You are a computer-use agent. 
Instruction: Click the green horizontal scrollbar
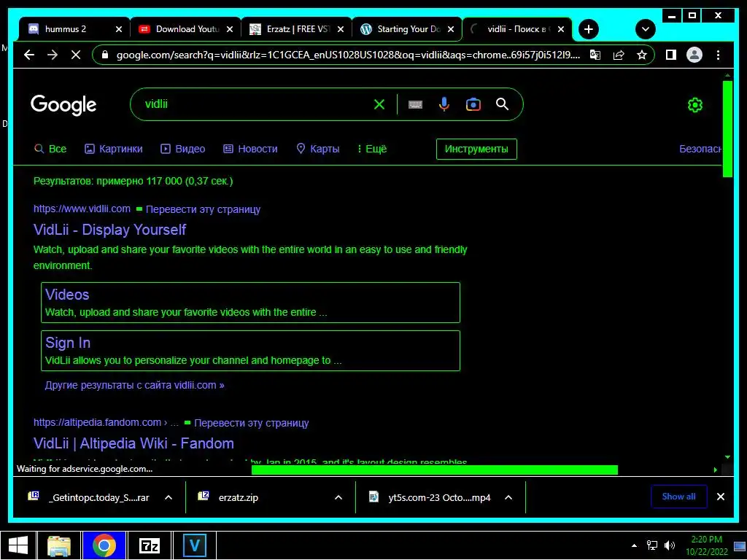[x=435, y=470]
